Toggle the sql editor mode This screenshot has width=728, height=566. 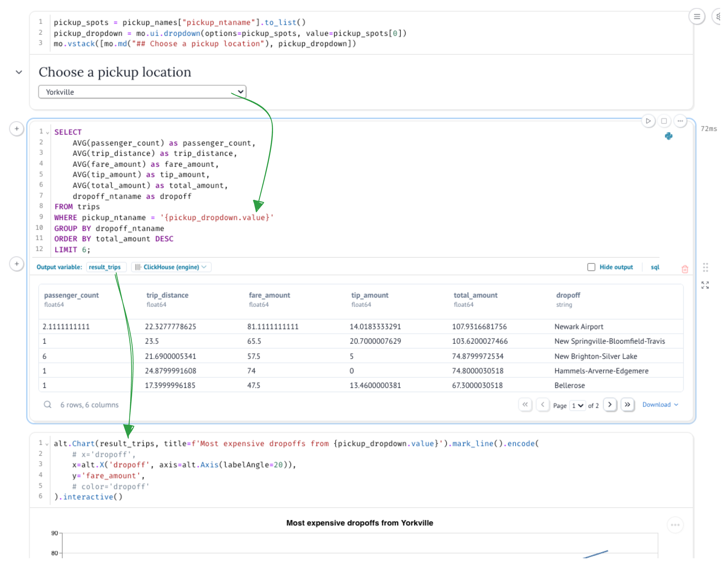point(655,267)
